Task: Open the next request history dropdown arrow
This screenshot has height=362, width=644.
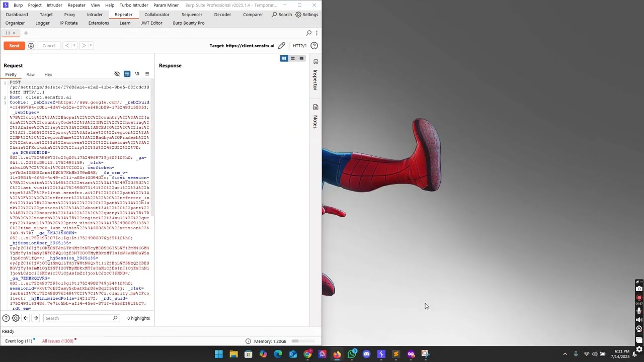Action: 91,46
